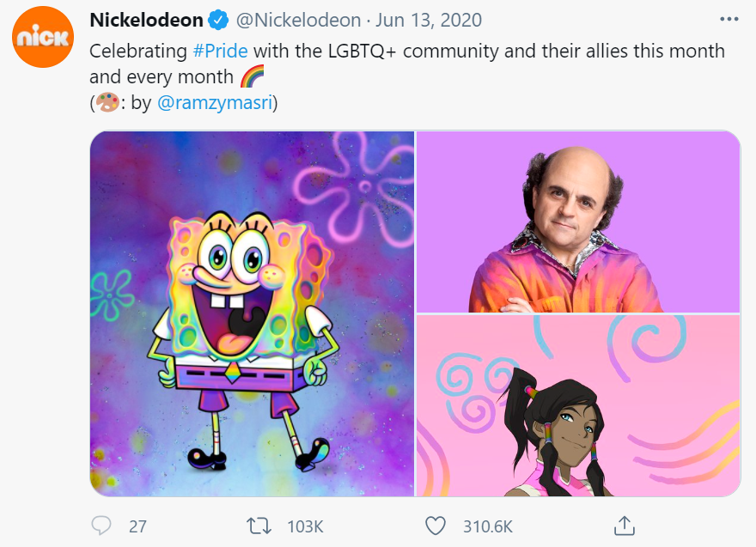Open the rainbow SpongeBob artwork image
This screenshot has width=756, height=547.
(x=253, y=313)
